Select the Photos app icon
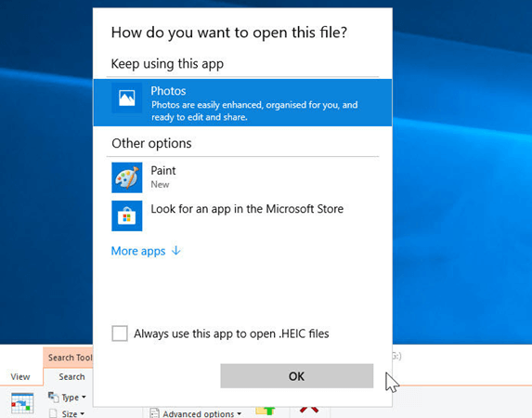This screenshot has width=532, height=418. pyautogui.click(x=127, y=98)
